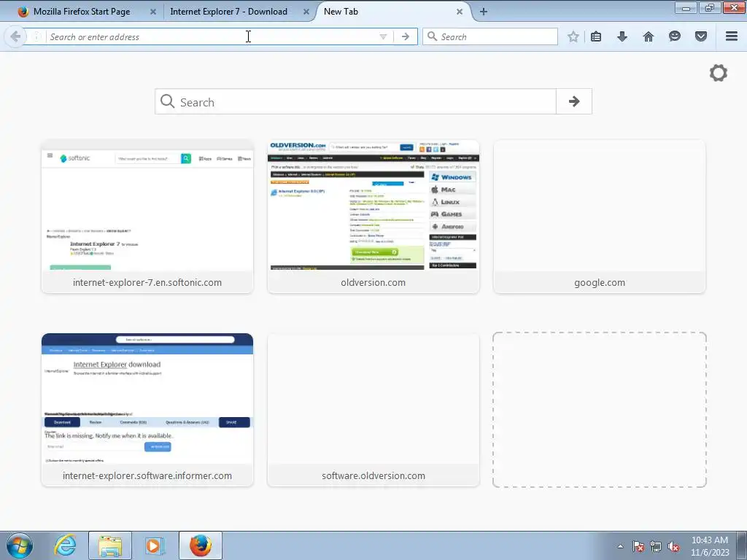747x560 pixels.
Task: Submit the New Tab page search arrow
Action: point(574,101)
